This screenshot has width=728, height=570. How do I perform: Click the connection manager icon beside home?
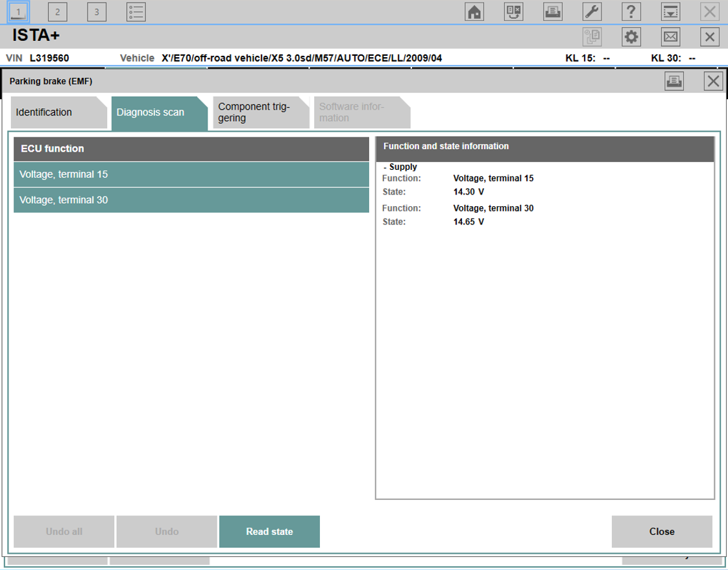514,12
